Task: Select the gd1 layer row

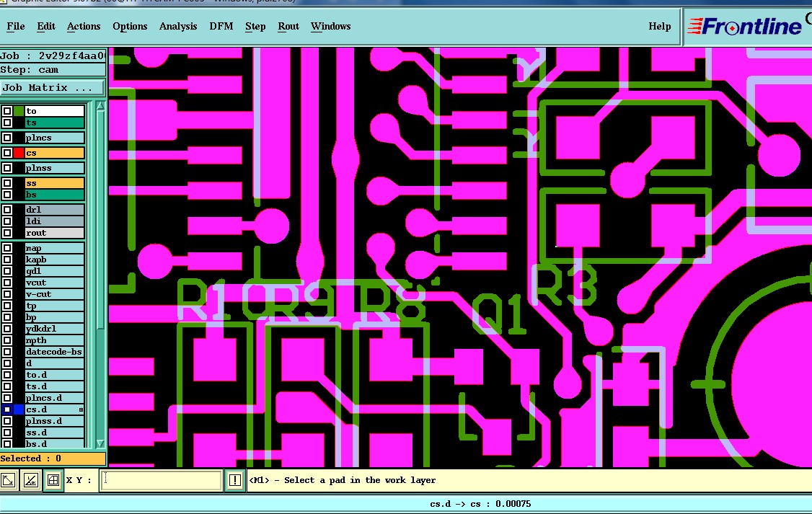Action: (54, 271)
